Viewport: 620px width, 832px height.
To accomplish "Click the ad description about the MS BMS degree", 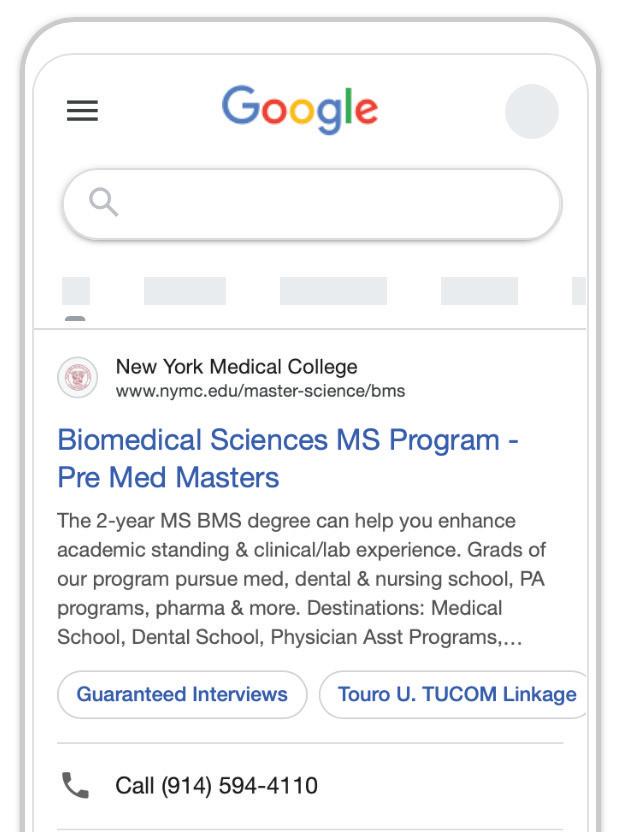I will coord(300,579).
